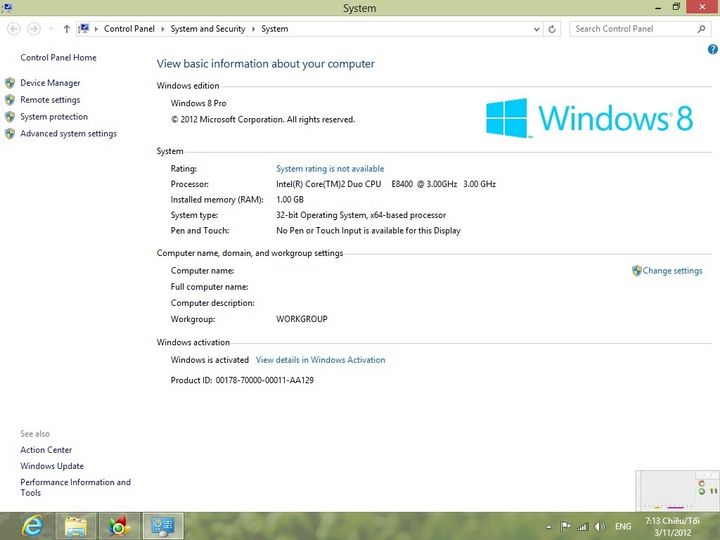
Task: Click the shield icon next to Change settings
Action: point(636,270)
